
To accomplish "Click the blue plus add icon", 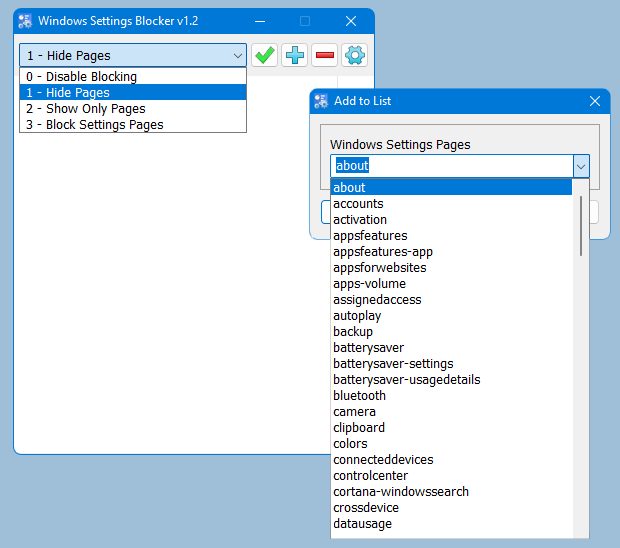I will pyautogui.click(x=295, y=56).
